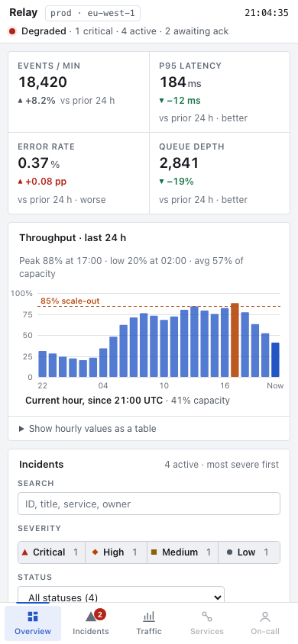The height and width of the screenshot is (644, 298).
Task: Toggle the Medium severity filter
Action: point(183,552)
